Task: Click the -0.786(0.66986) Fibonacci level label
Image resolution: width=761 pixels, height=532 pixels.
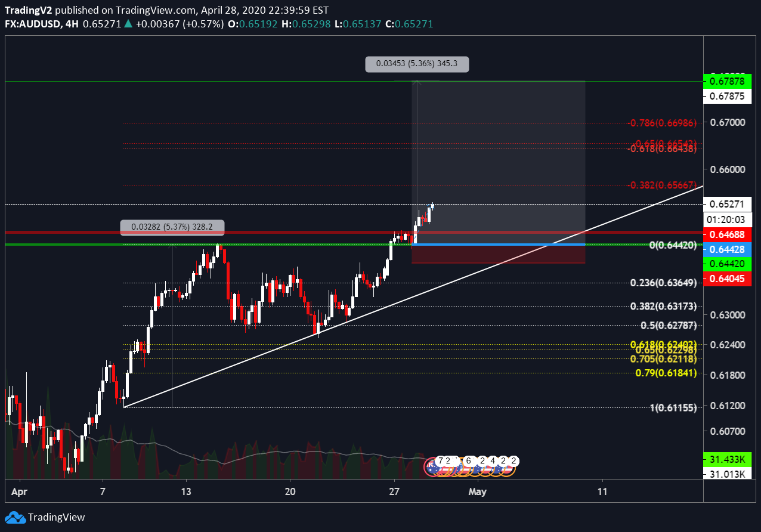Action: [x=662, y=123]
